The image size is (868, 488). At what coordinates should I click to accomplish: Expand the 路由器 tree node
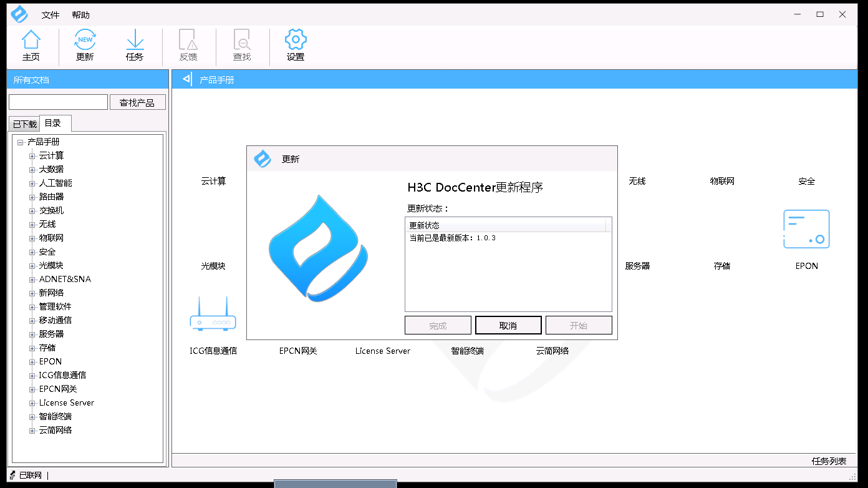pos(32,197)
